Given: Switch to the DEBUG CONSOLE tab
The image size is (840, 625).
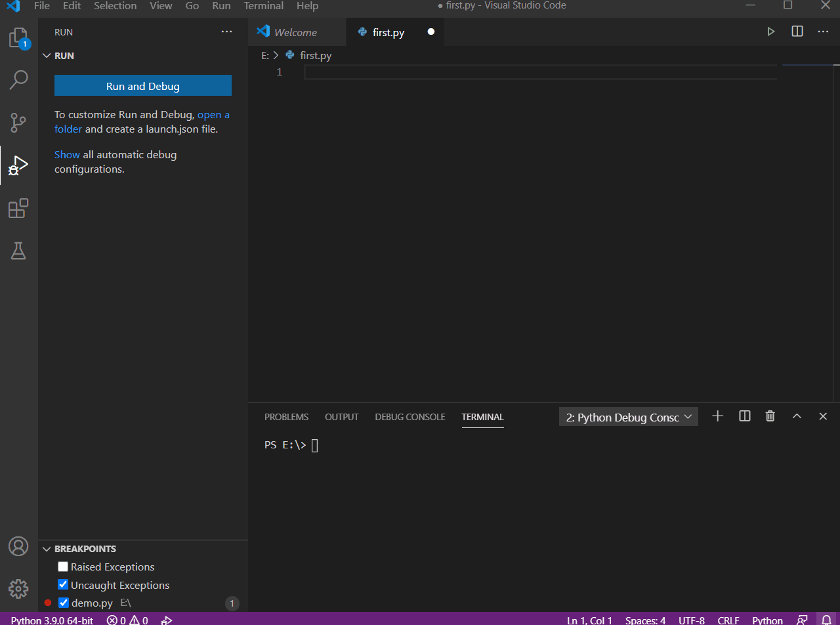Looking at the screenshot, I should 410,417.
